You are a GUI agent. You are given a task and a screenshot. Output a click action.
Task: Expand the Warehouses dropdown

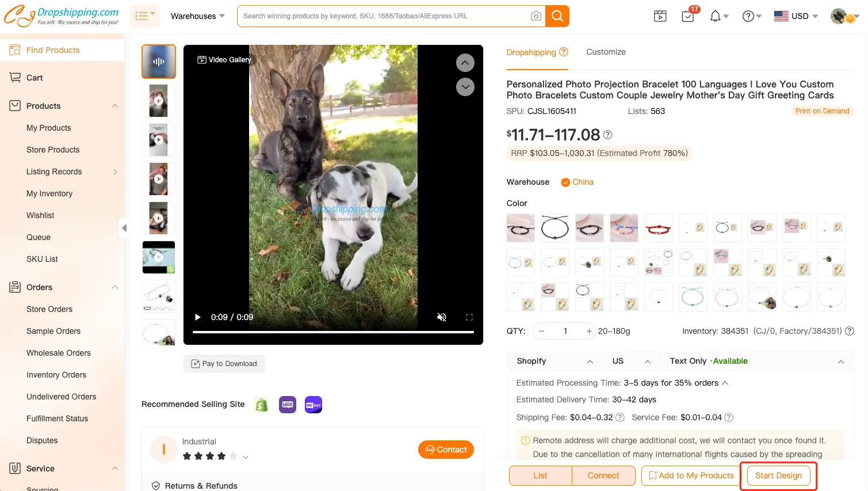[198, 16]
